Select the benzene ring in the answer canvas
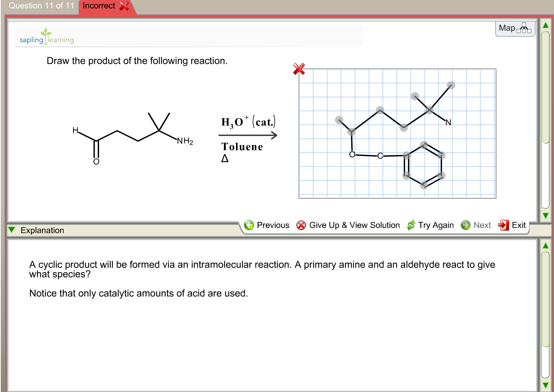This screenshot has height=392, width=554. click(423, 165)
